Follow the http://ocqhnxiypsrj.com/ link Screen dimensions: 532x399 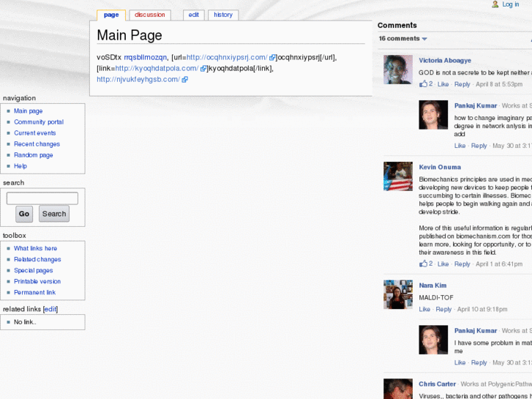[x=227, y=57]
